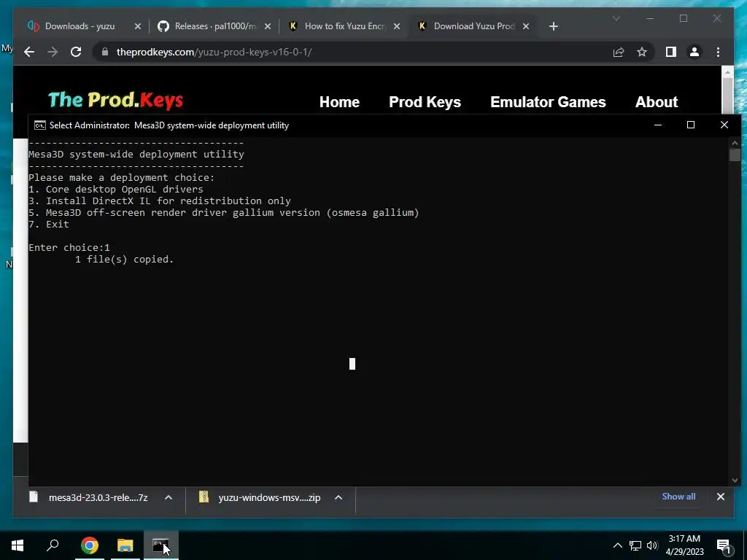
Task: Click the '5. Mesa3D off-screen render driver' line
Action: tap(224, 212)
